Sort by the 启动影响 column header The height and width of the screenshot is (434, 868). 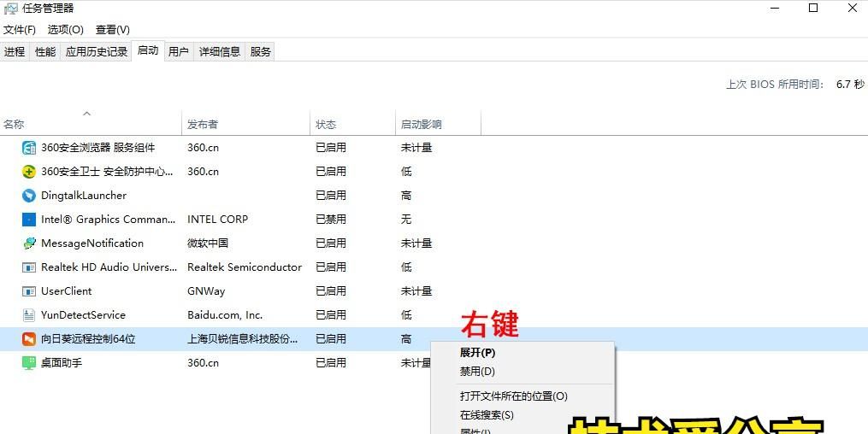(438, 125)
